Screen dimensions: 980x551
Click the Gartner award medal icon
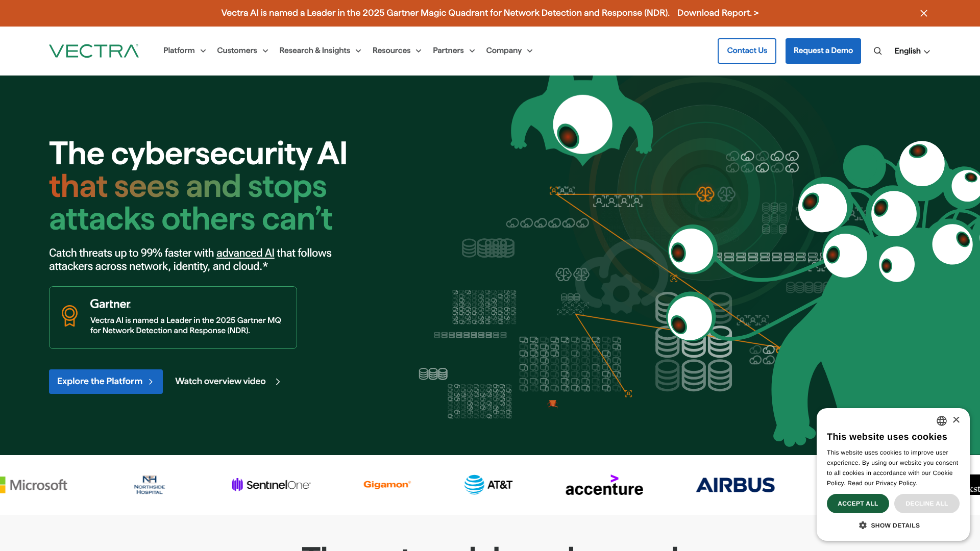click(x=70, y=316)
